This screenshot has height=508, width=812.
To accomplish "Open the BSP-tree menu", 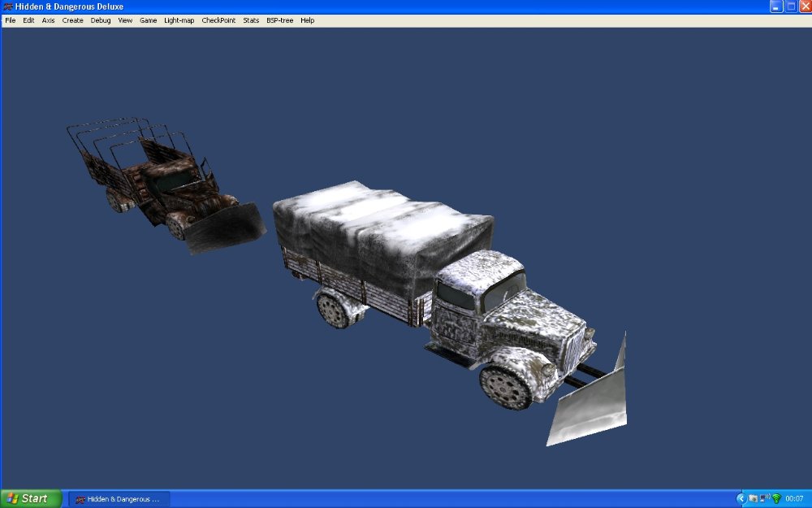I will (279, 20).
